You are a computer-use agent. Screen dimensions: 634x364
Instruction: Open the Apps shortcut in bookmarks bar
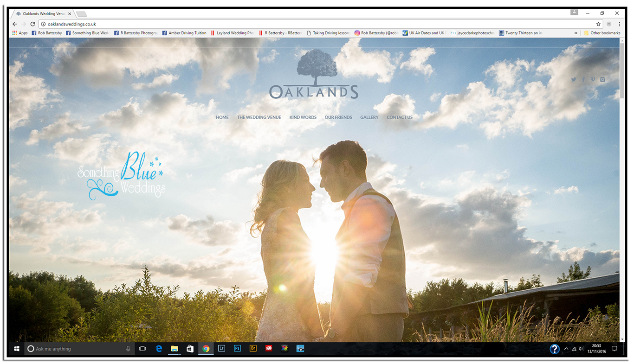pyautogui.click(x=19, y=33)
